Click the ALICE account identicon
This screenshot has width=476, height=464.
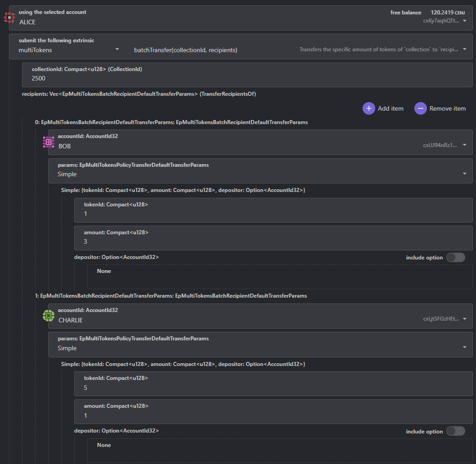(x=9, y=18)
